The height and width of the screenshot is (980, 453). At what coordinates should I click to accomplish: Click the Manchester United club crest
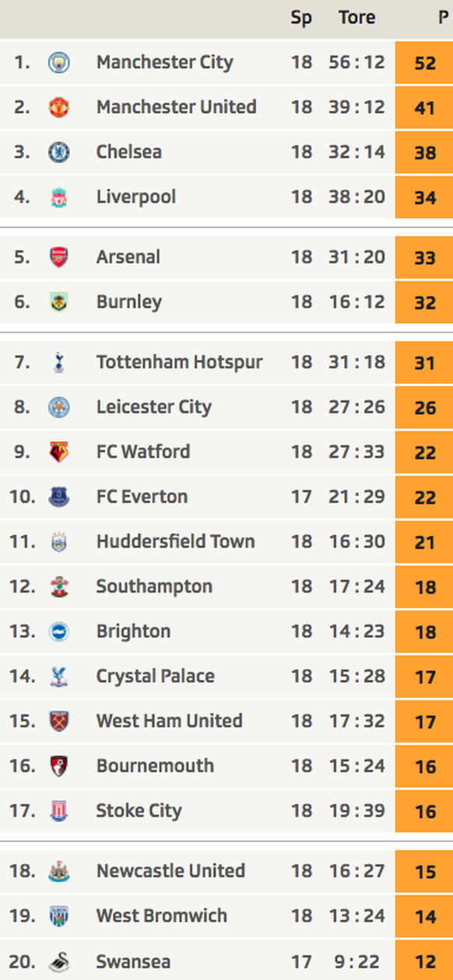tap(59, 107)
